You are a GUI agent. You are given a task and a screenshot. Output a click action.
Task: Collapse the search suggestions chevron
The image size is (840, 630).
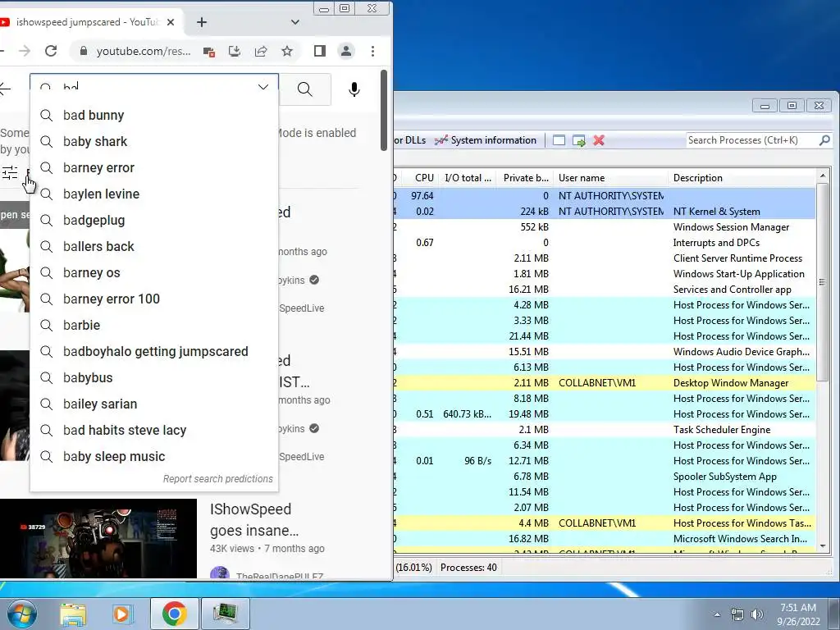tap(263, 87)
